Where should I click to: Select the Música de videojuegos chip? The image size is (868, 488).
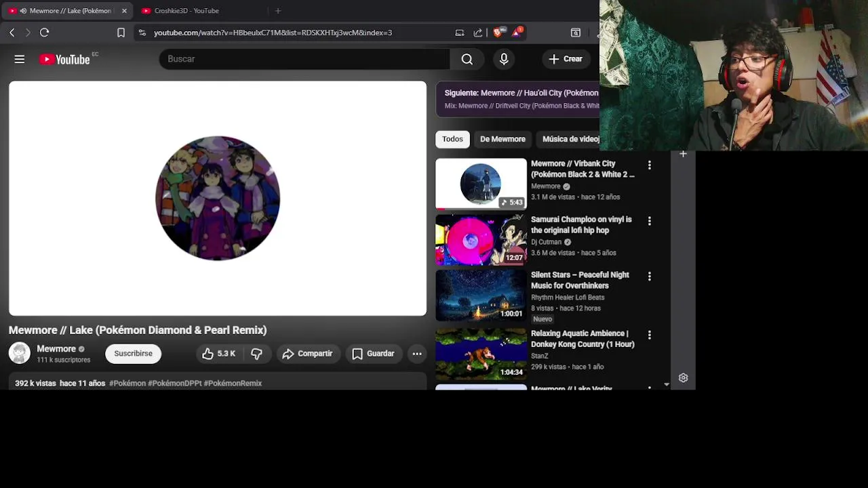570,139
